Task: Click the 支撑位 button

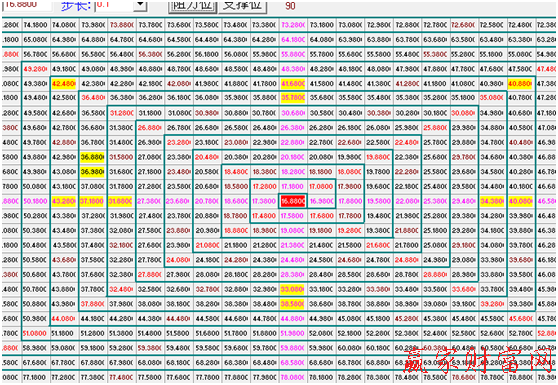Action: point(242,6)
